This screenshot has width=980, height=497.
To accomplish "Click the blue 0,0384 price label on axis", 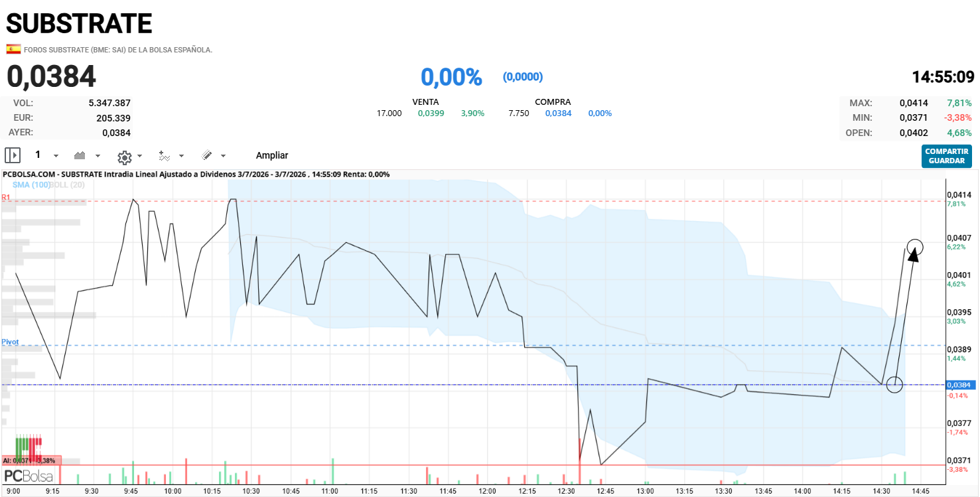I will point(959,385).
